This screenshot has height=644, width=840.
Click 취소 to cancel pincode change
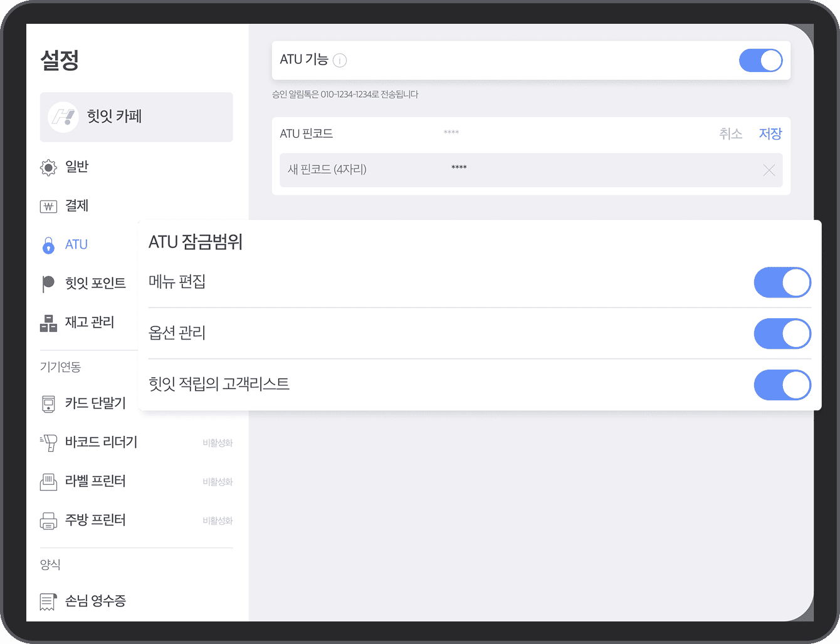tap(730, 133)
